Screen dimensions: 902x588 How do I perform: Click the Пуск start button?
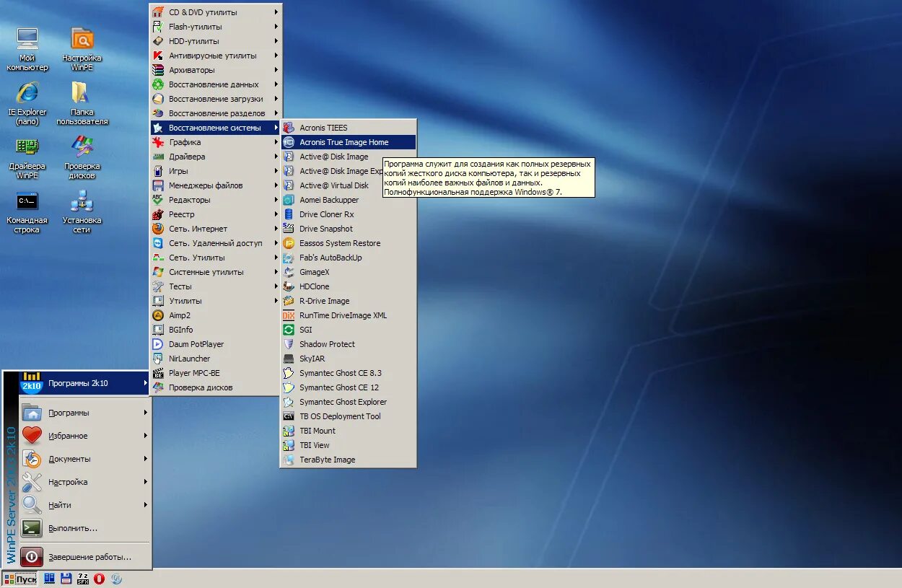[20, 579]
